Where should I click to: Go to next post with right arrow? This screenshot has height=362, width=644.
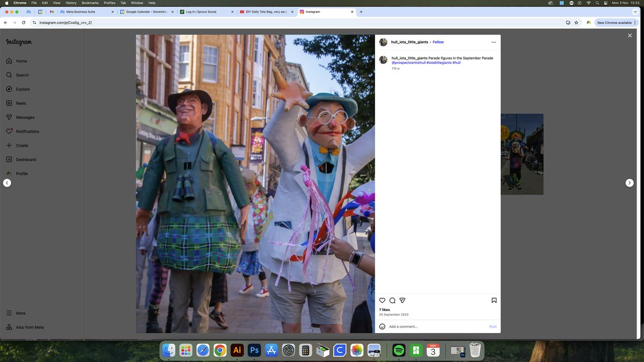pos(630,183)
